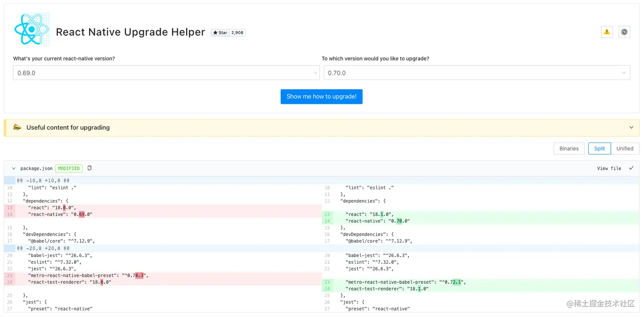Click Show me how to upgrade button
This screenshot has height=317, width=644.
(322, 97)
